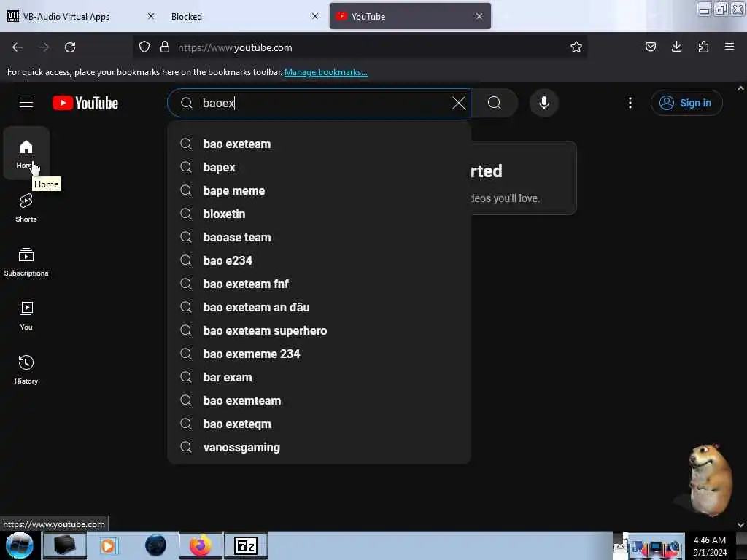Go back with the browser back arrow
Viewport: 747px width, 560px height.
pyautogui.click(x=18, y=47)
